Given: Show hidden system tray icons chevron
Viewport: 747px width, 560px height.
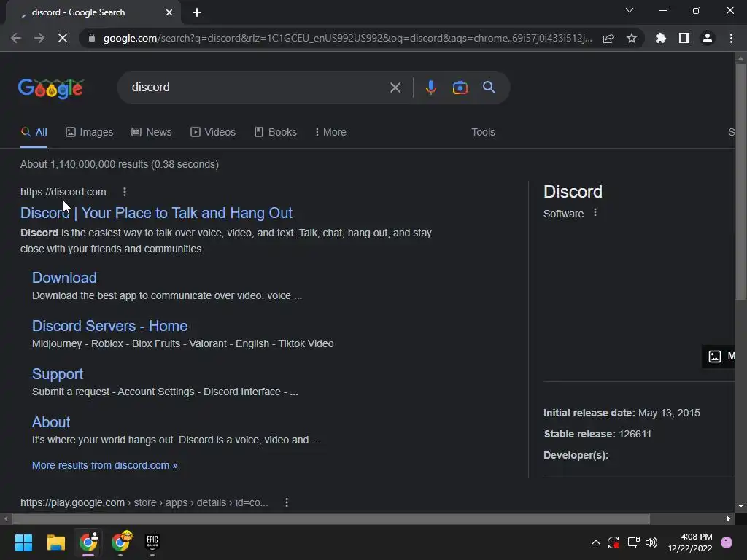Looking at the screenshot, I should pos(595,542).
